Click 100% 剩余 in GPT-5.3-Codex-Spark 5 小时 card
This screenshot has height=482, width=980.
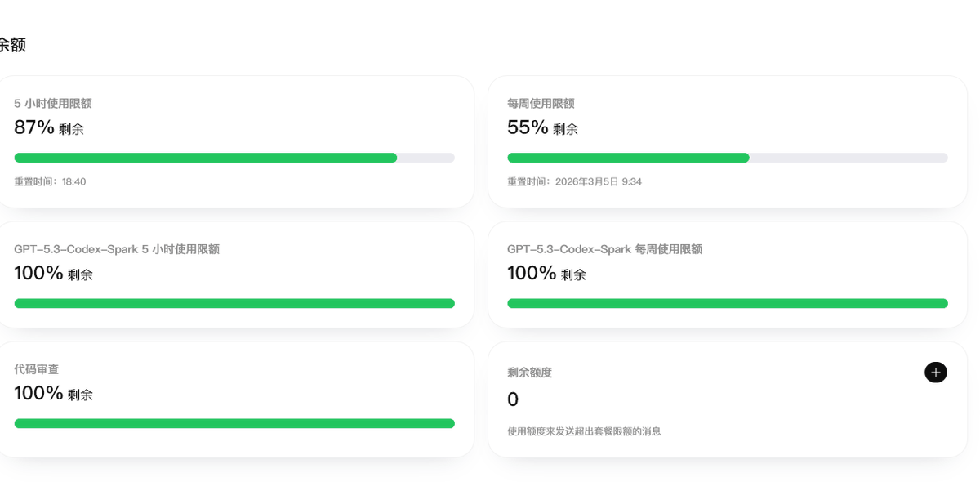[53, 274]
